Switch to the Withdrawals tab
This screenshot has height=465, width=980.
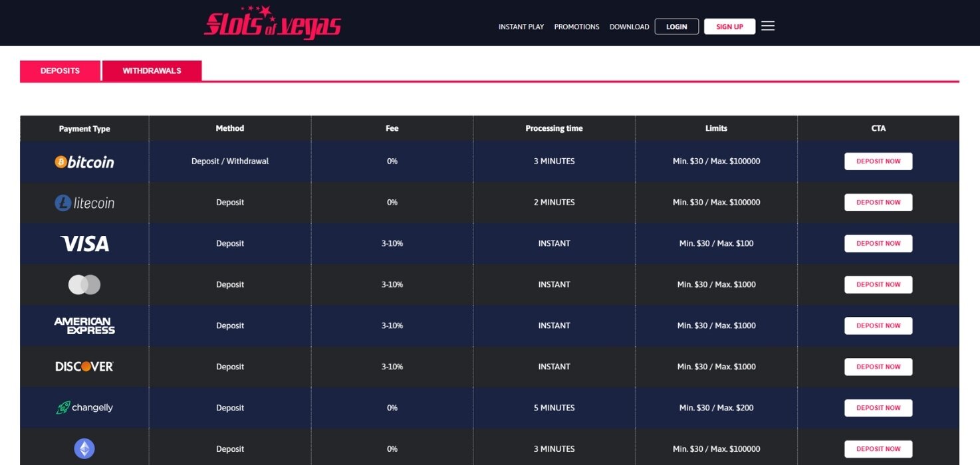pyautogui.click(x=152, y=70)
